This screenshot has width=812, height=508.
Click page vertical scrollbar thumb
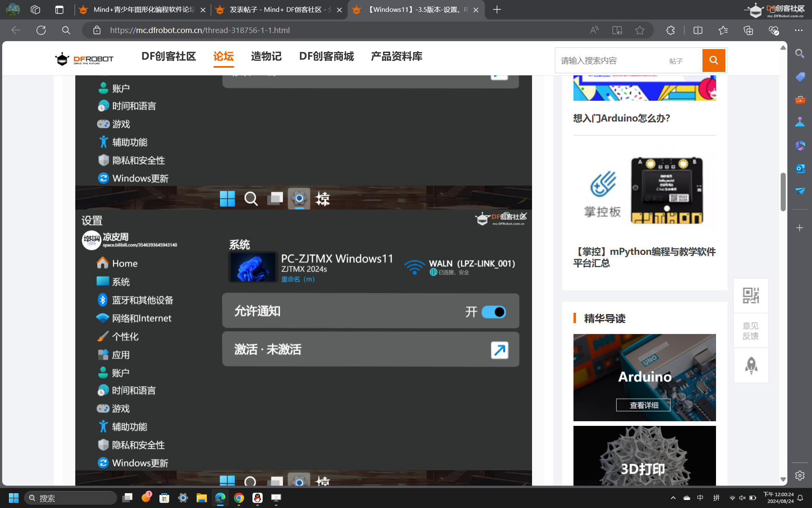click(x=783, y=192)
